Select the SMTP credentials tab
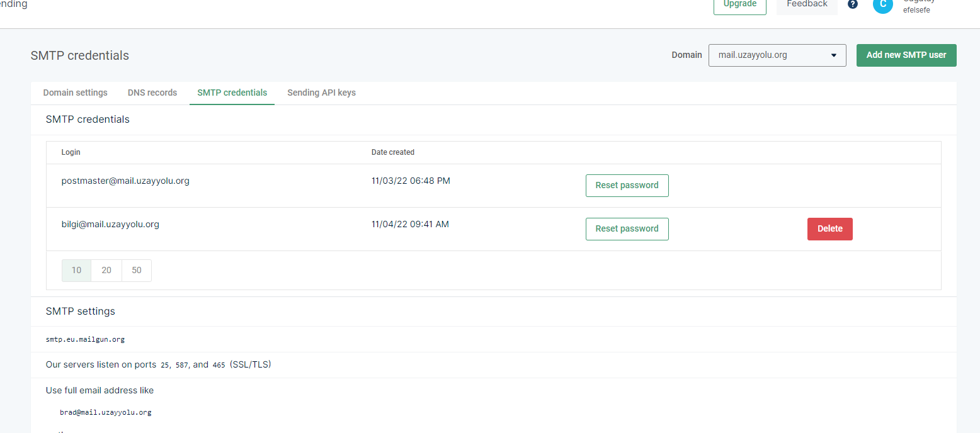This screenshot has width=980, height=433. click(232, 93)
